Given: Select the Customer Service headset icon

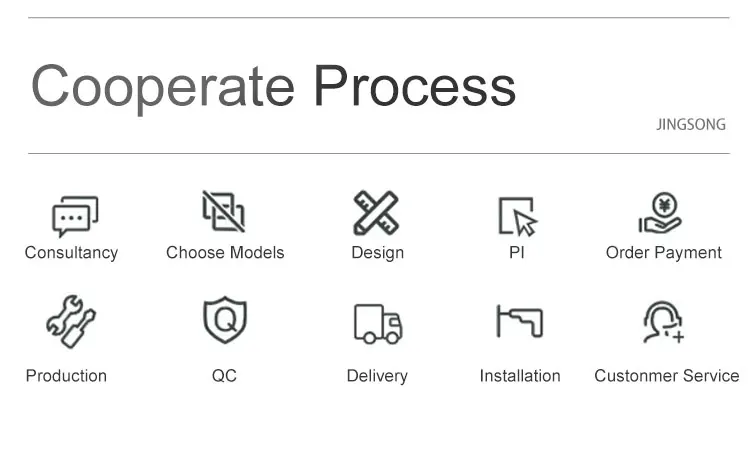Looking at the screenshot, I should coord(664,322).
